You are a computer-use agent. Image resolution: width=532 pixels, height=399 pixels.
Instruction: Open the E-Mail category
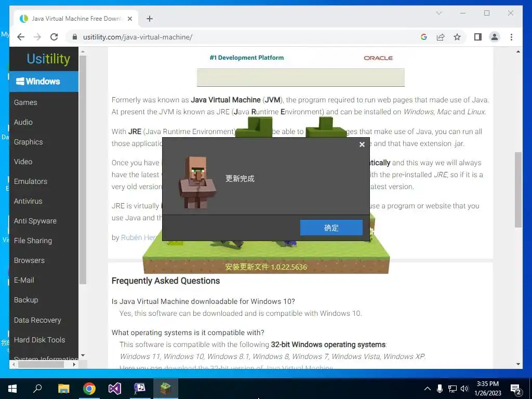pos(24,280)
